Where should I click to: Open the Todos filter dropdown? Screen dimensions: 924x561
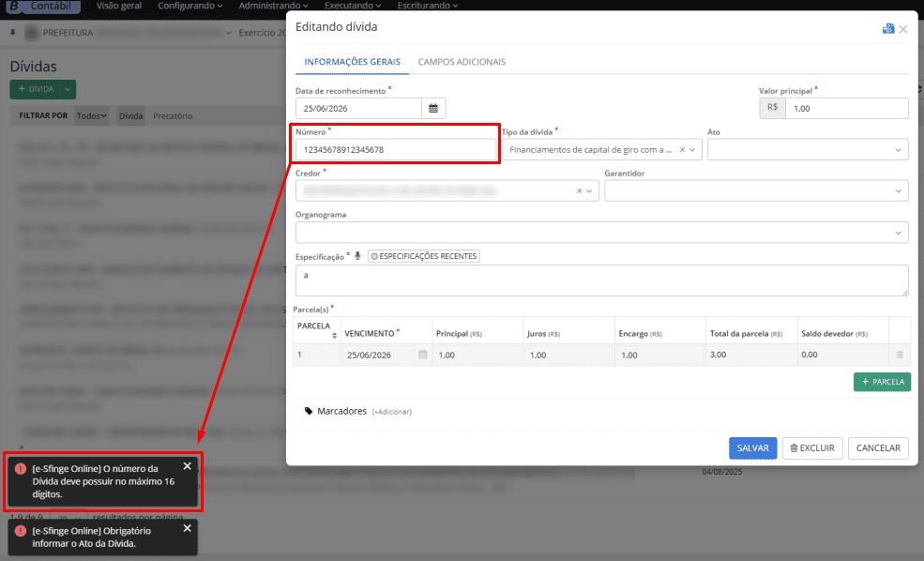[x=91, y=116]
